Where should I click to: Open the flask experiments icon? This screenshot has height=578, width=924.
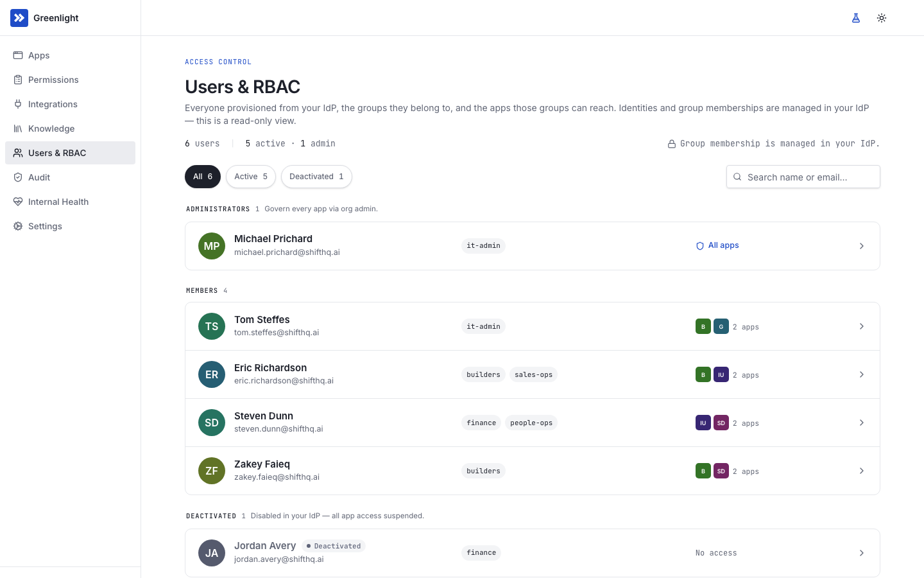coord(856,18)
